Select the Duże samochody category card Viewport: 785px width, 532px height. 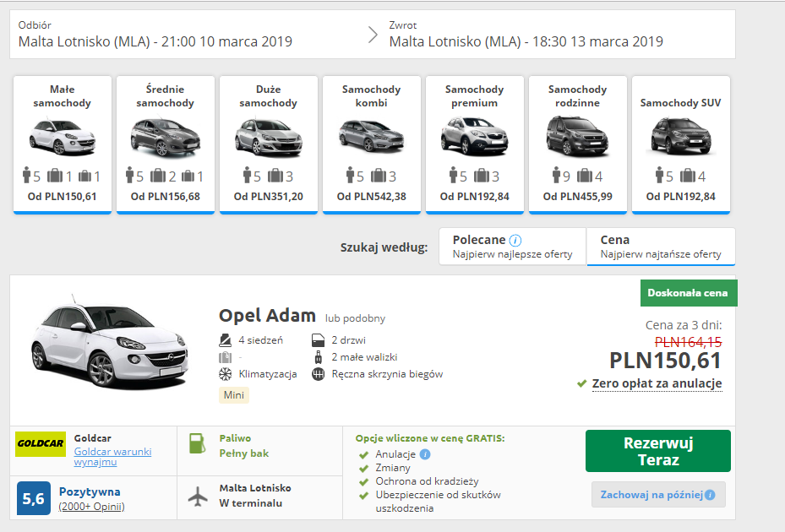pos(269,144)
